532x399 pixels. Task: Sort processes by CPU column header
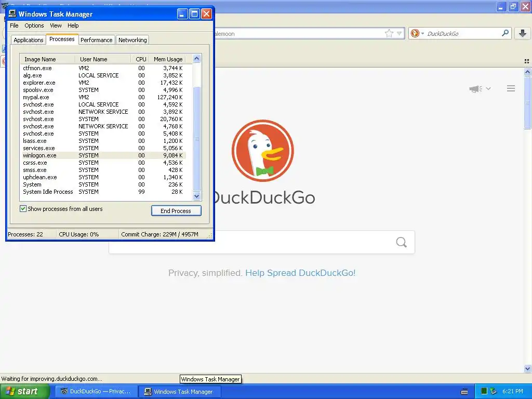140,59
